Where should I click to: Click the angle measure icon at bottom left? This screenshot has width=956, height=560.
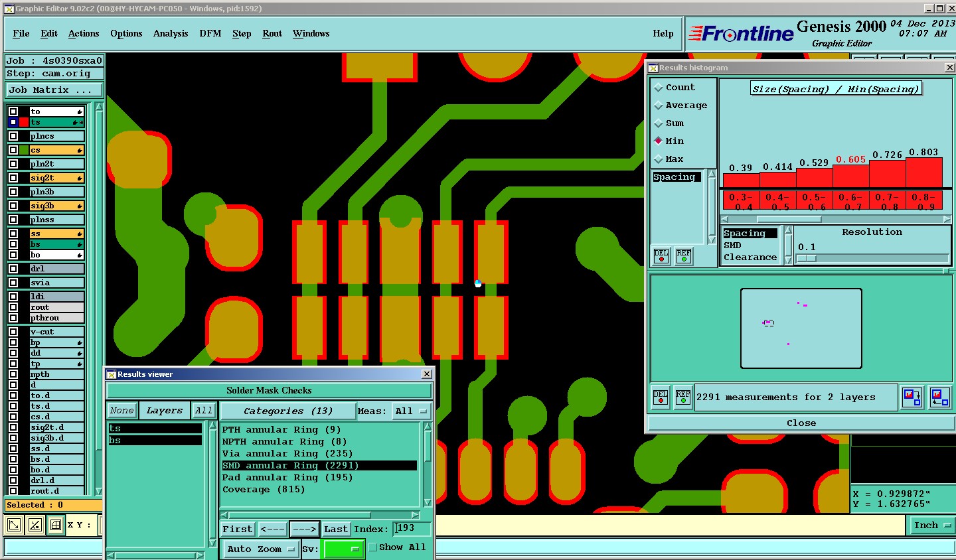[x=35, y=525]
